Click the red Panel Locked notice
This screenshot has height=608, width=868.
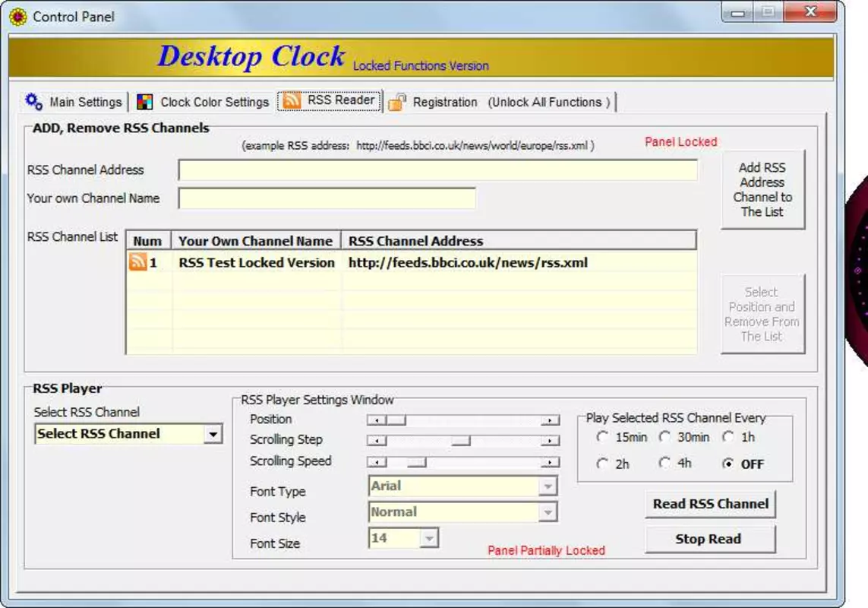681,142
